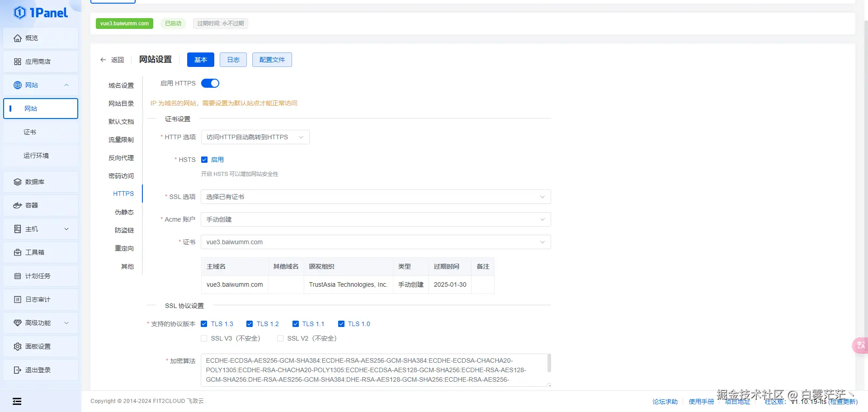Open the 网站目录 settings section
This screenshot has width=868, height=412.
(121, 104)
